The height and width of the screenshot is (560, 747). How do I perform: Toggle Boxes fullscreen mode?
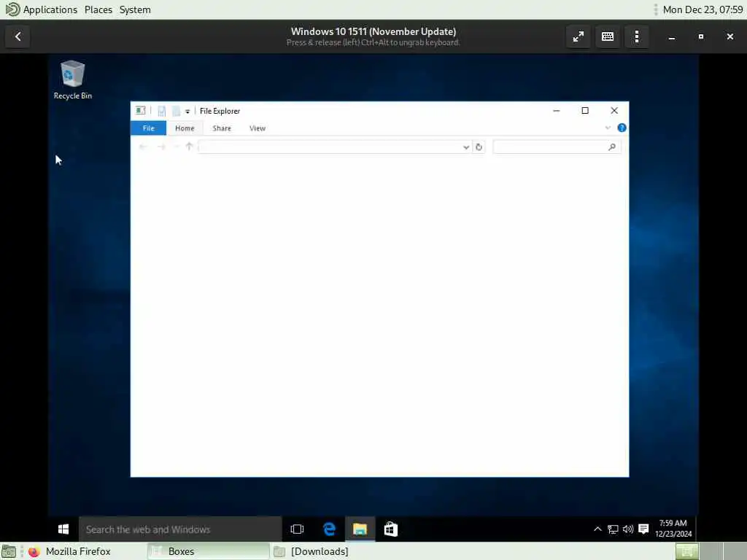tap(578, 36)
